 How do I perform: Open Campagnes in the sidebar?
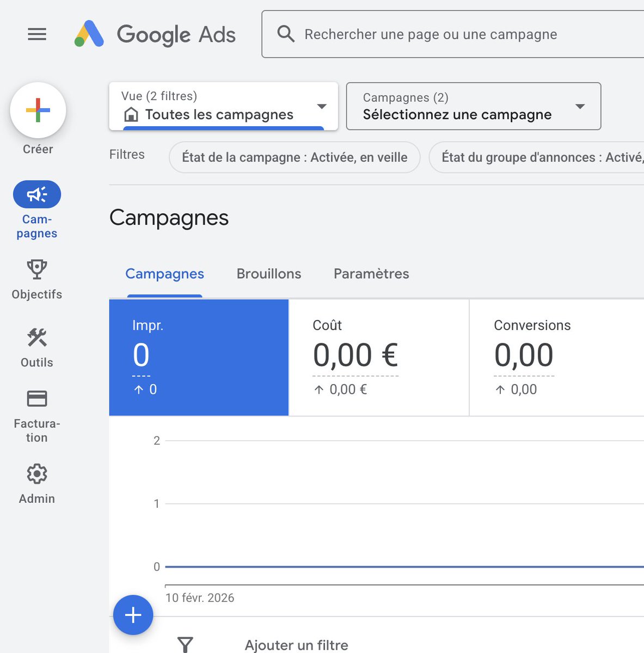pos(37,210)
